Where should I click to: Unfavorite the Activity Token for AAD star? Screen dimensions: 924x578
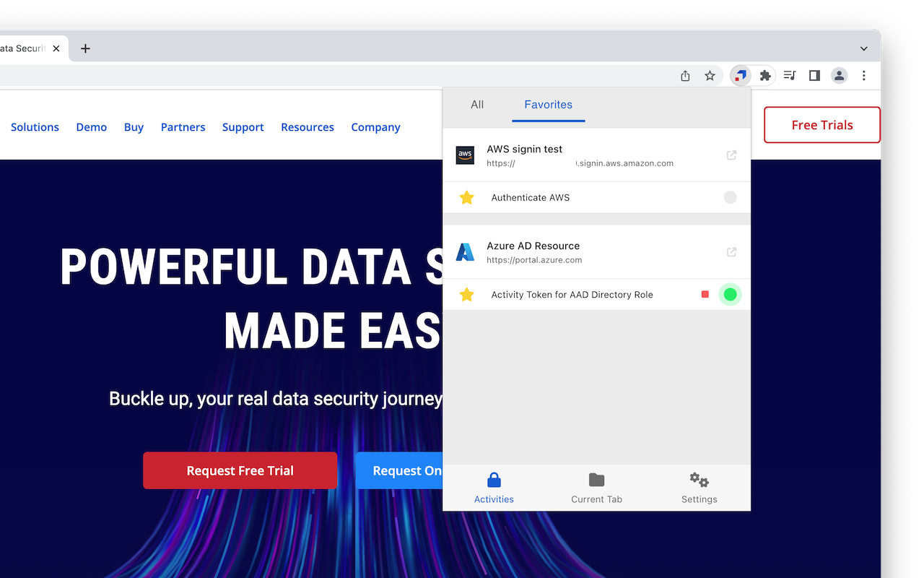(467, 294)
